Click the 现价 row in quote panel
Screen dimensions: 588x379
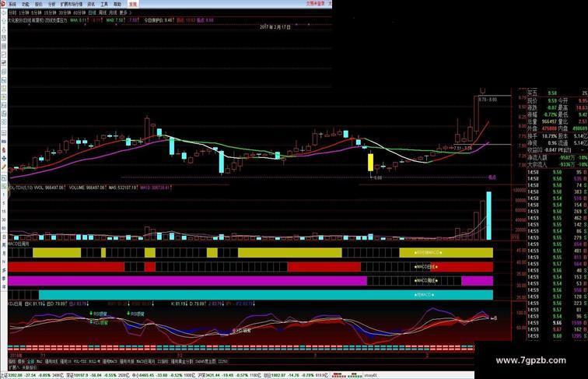(x=557, y=100)
